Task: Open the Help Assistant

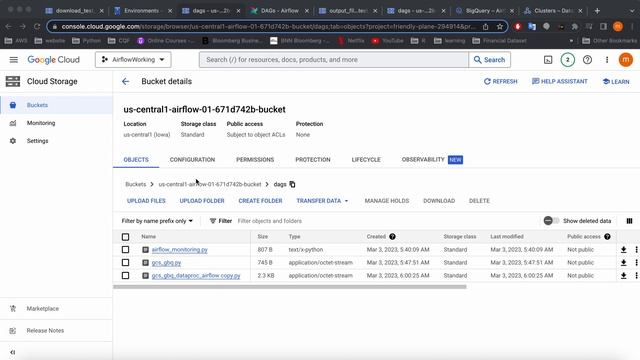Action: pos(560,82)
